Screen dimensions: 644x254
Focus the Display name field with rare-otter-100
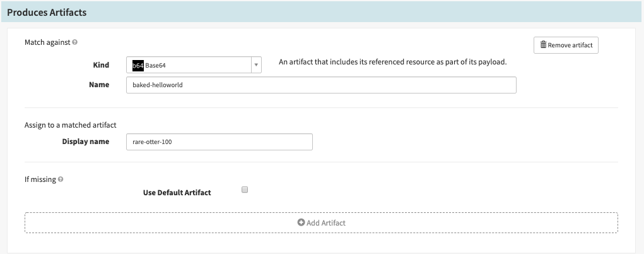pos(220,142)
